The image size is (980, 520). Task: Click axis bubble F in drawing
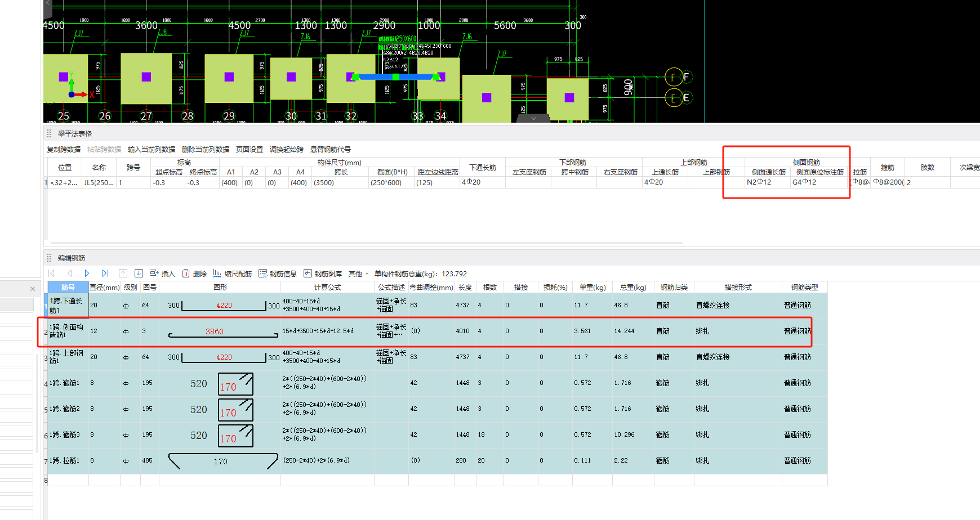674,77
